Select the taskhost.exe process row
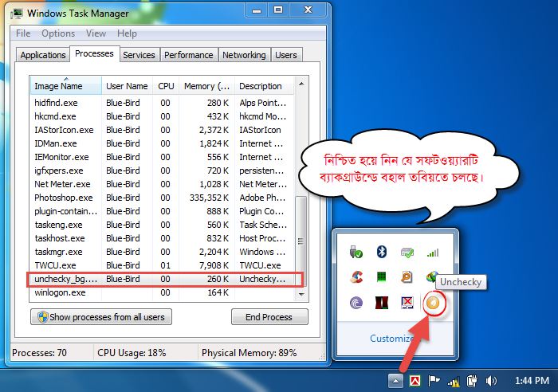Image resolution: width=558 pixels, height=392 pixels. (x=163, y=238)
